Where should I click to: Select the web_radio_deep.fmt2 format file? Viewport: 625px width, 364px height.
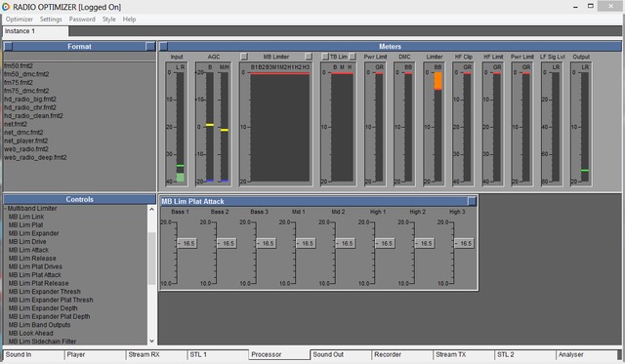(35, 157)
